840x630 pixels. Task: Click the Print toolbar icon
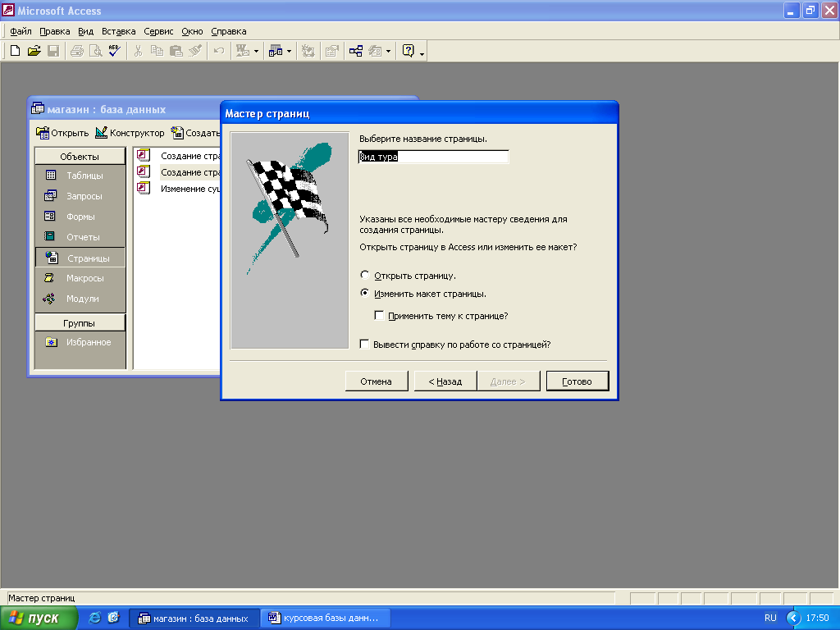77,51
